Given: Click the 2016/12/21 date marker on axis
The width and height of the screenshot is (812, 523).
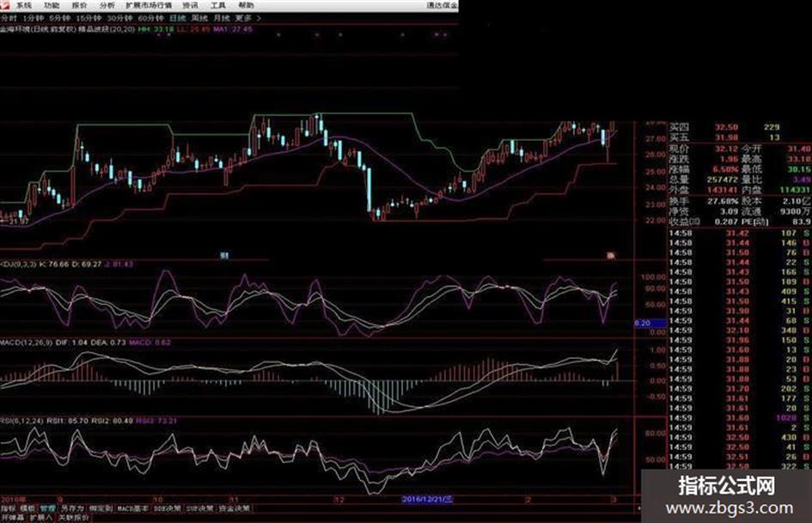Looking at the screenshot, I should [427, 499].
